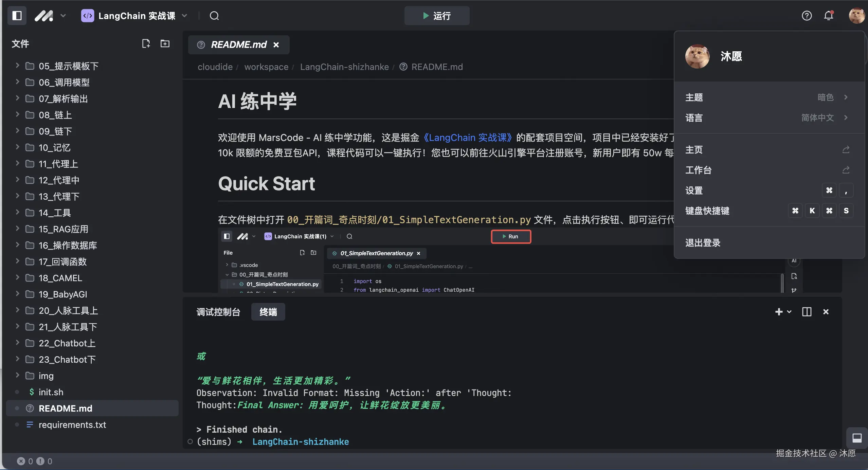Screen dimensions: 868x470
Task: Open notifications via the bell icon
Action: click(x=829, y=16)
